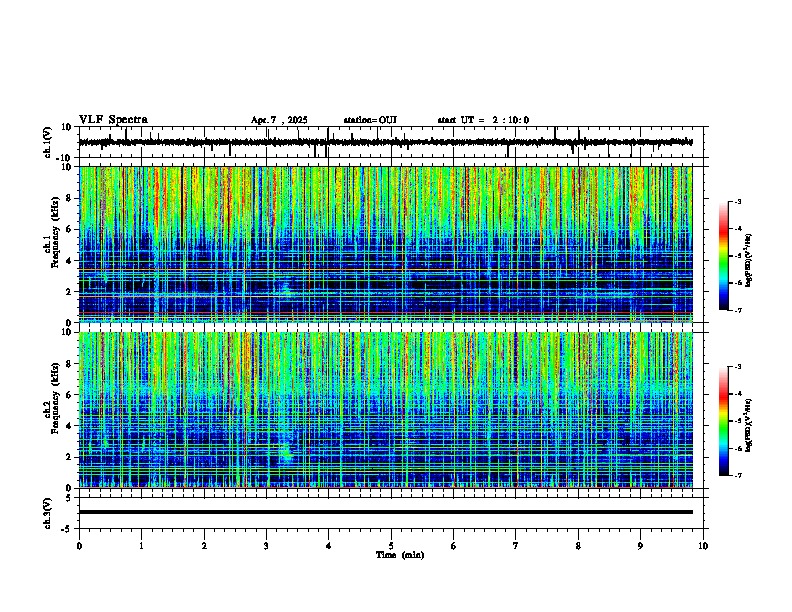Click the "ch.1(V)" waveform axis label
Screen dimensions: 792x612
[x=48, y=142]
